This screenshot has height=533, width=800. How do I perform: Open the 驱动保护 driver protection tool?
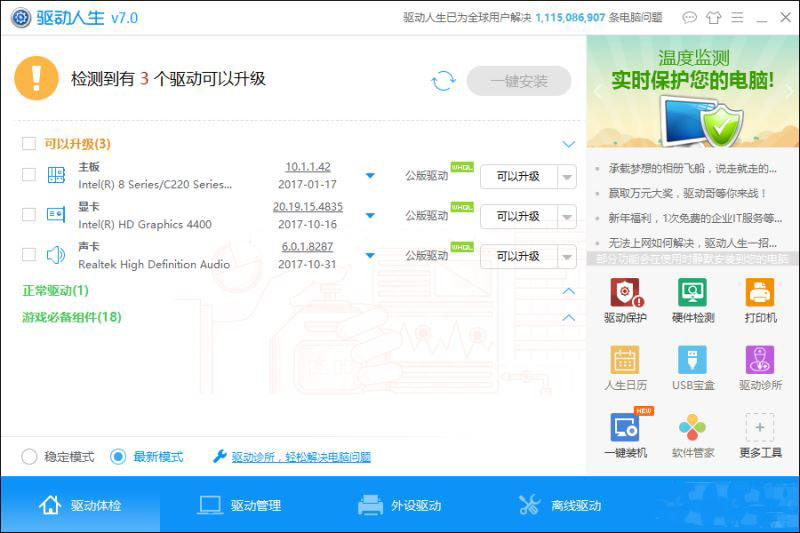point(625,301)
